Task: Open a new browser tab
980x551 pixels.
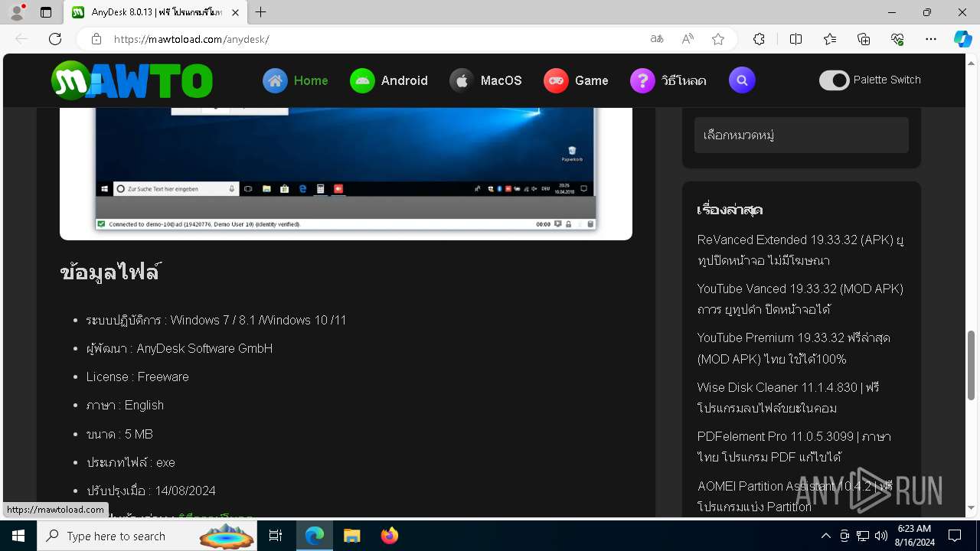Action: tap(261, 12)
